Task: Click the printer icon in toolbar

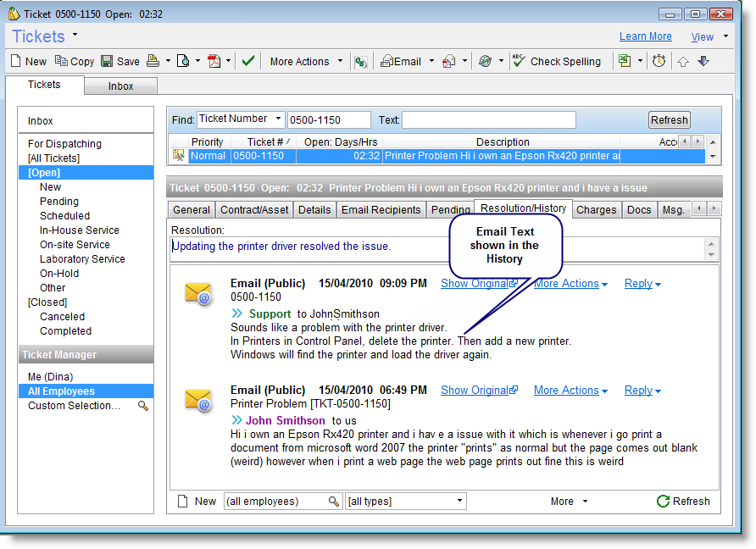Action: 153,61
